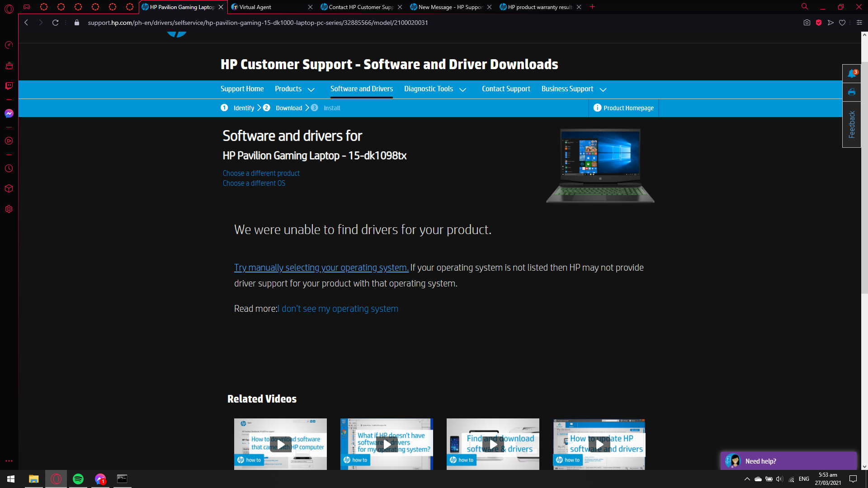The image size is (868, 488).
Task: Show hidden system tray icons
Action: coord(747,479)
